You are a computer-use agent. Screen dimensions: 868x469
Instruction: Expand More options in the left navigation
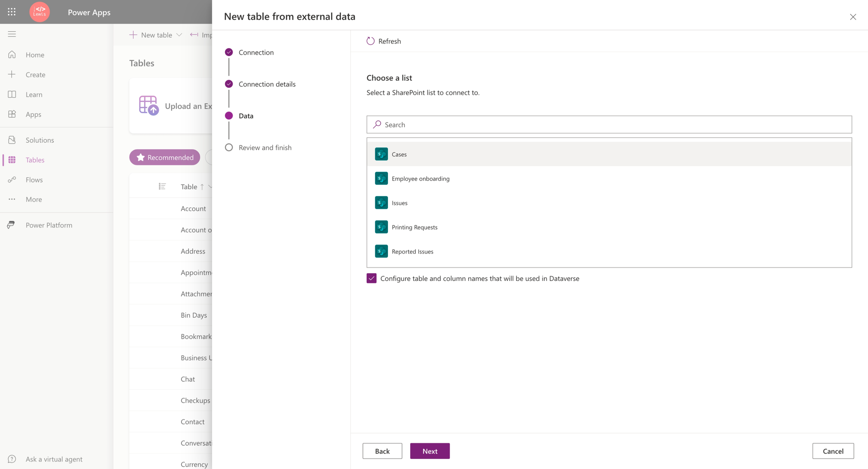12,199
